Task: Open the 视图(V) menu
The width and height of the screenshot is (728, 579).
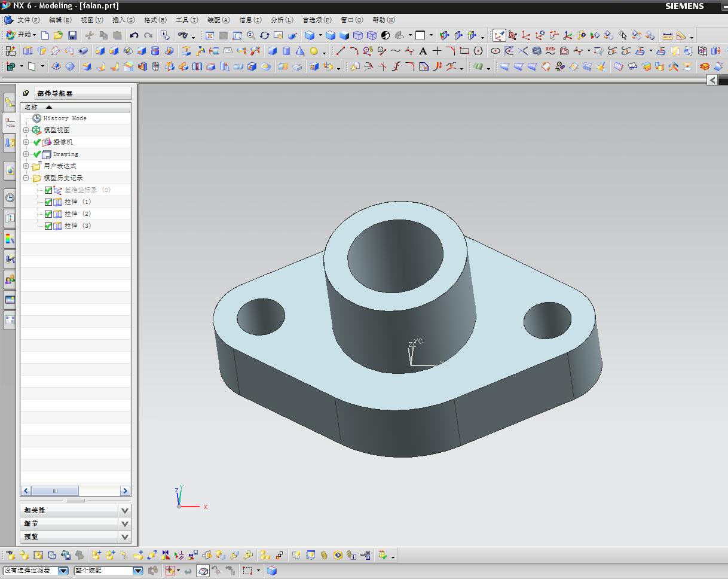Action: (x=91, y=20)
